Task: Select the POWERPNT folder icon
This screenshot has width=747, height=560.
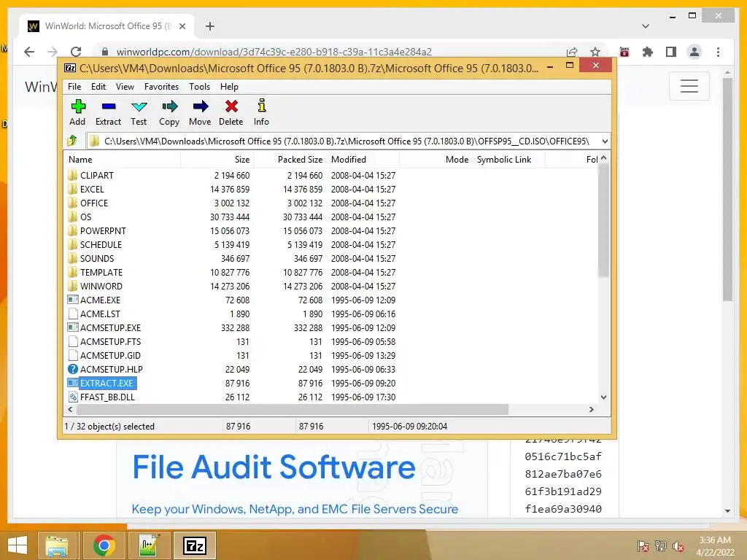Action: coord(72,230)
